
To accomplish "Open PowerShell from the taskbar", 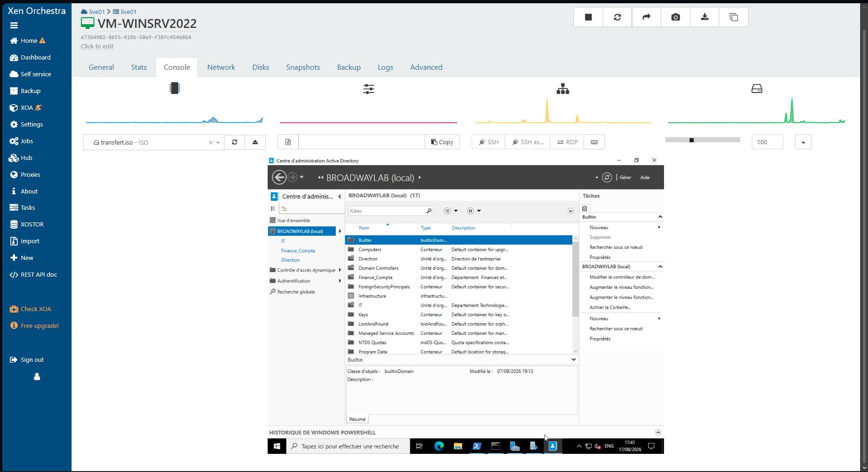I will (477, 446).
